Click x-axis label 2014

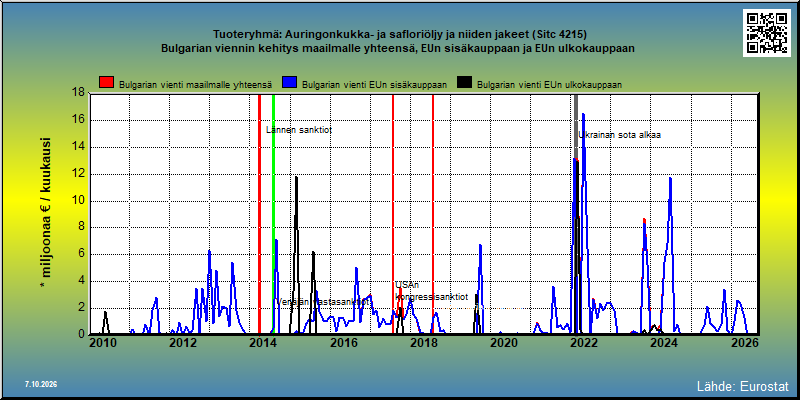click(263, 343)
